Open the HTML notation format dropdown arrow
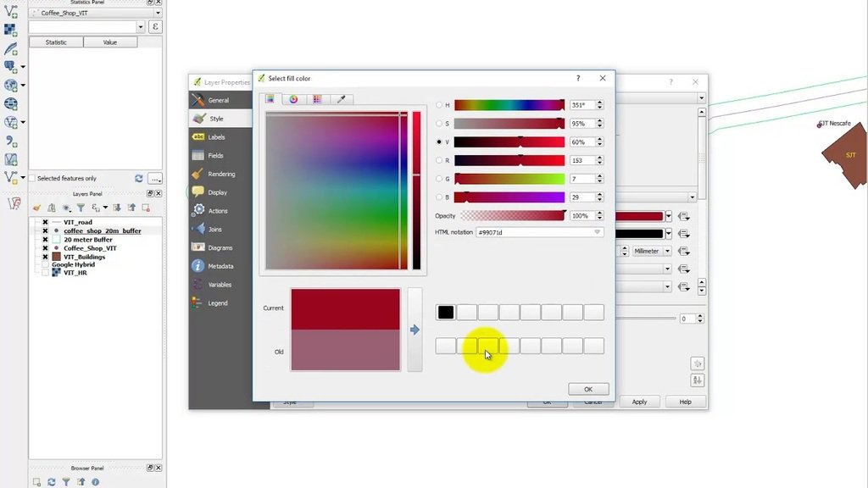Image resolution: width=868 pixels, height=488 pixels. tap(598, 232)
